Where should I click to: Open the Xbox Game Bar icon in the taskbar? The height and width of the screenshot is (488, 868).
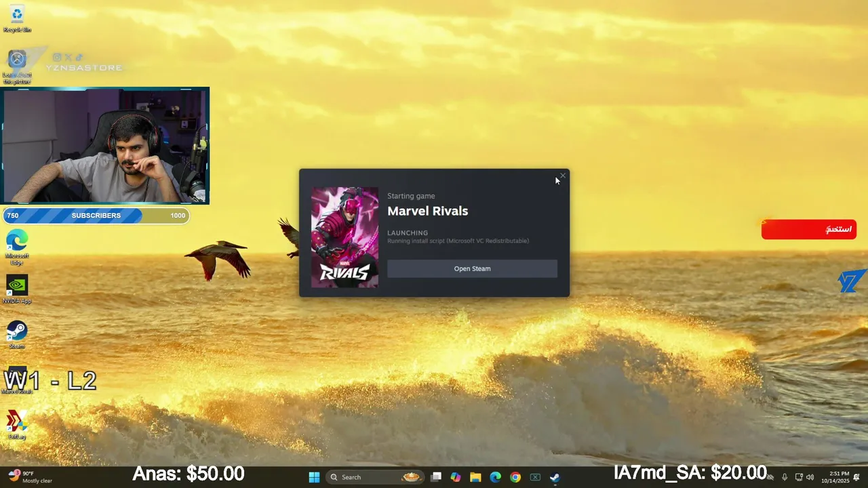[535, 477]
